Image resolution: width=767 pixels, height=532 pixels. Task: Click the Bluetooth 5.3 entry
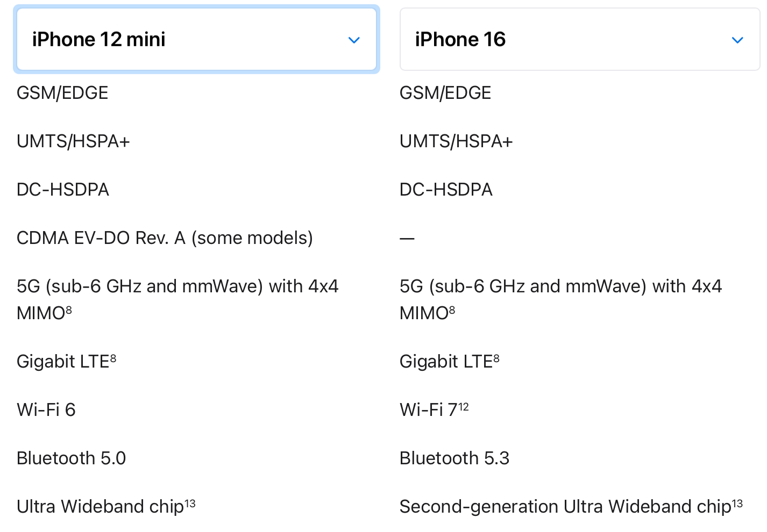tap(454, 458)
